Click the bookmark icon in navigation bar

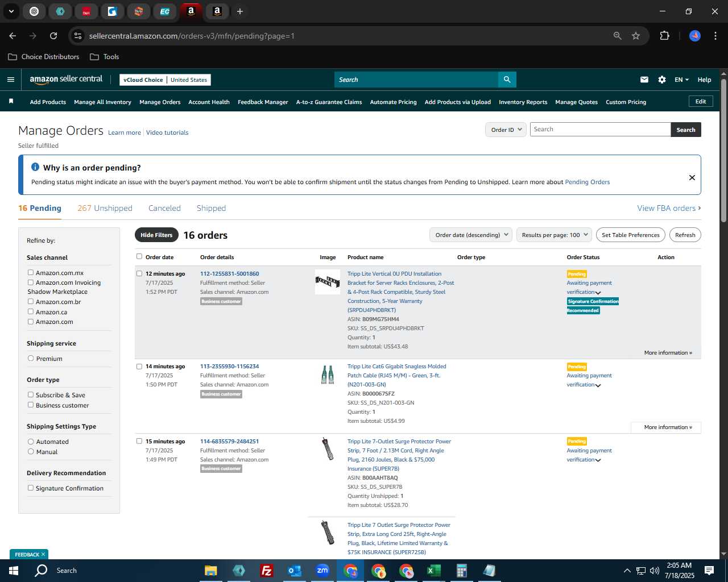[11, 101]
